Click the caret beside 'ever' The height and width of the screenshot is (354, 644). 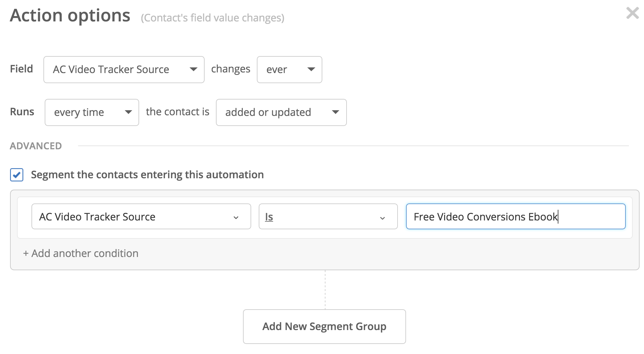[x=311, y=69]
